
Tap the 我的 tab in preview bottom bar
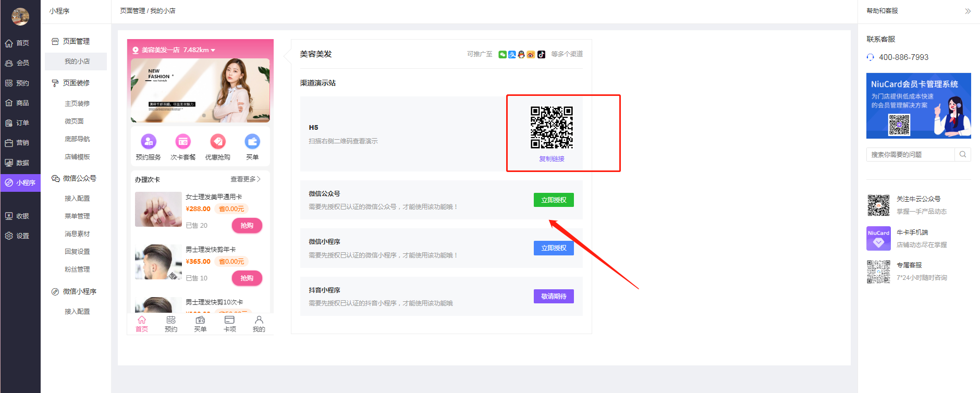tap(259, 324)
